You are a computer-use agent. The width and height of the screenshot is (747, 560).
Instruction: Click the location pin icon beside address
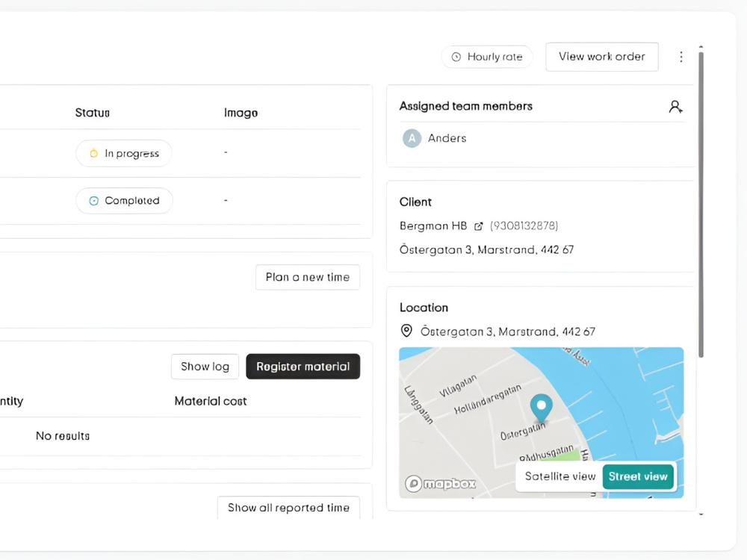pos(406,331)
